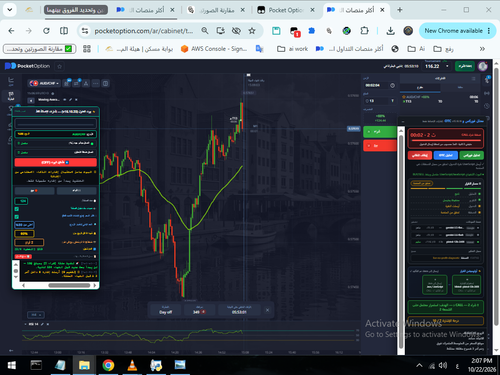Image resolution: width=500 pixels, height=375 pixels.
Task: Edit the Moving Average indicator with pencil icon
Action: pos(70,100)
